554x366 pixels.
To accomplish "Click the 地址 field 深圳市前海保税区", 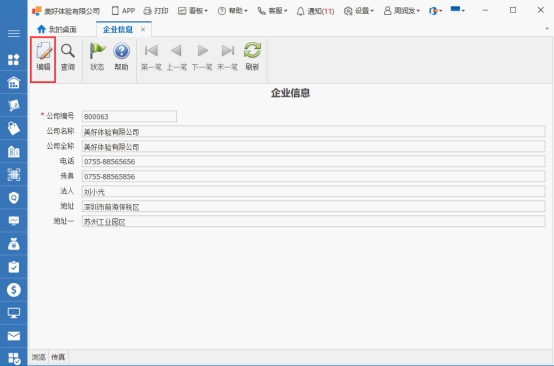I will pyautogui.click(x=314, y=206).
